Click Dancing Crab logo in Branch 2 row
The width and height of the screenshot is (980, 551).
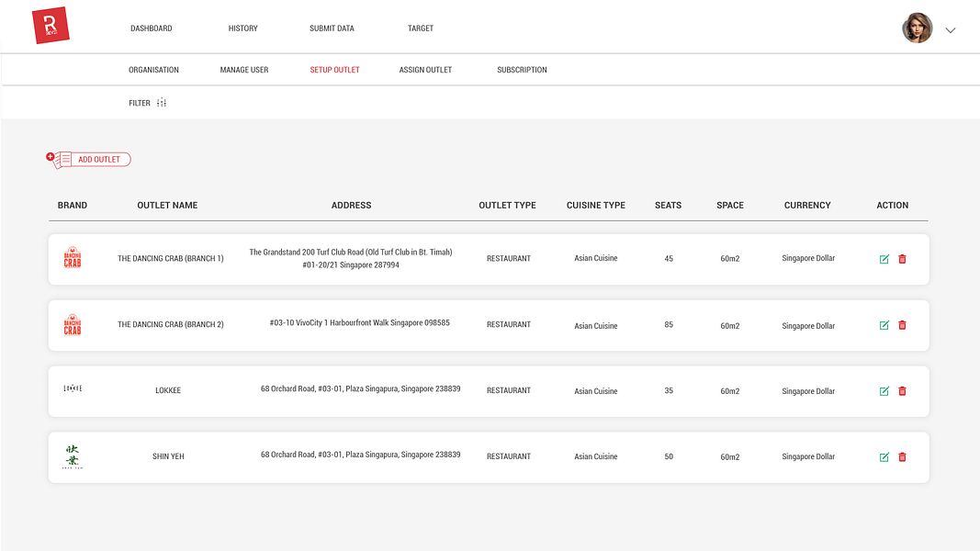73,325
